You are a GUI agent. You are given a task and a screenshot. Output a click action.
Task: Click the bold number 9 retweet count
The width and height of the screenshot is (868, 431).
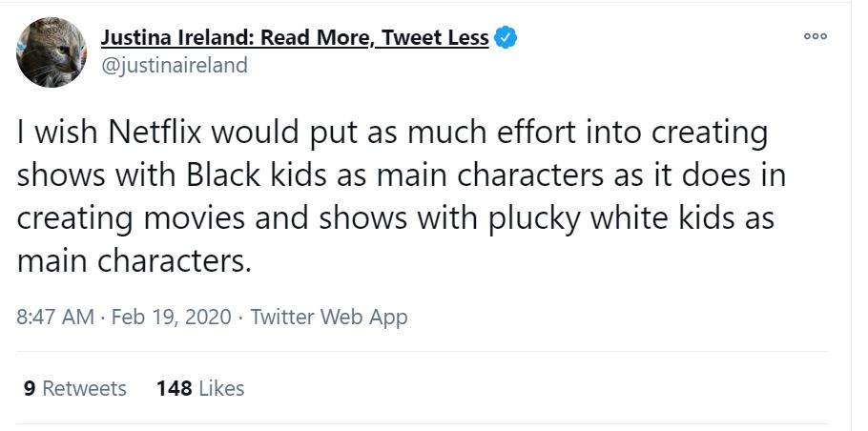[30, 388]
